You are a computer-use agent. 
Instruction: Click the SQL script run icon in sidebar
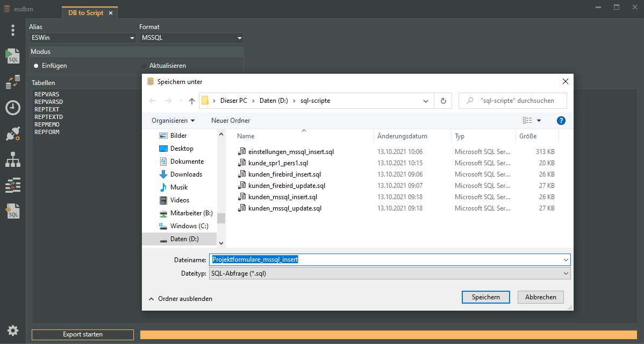coord(13,56)
